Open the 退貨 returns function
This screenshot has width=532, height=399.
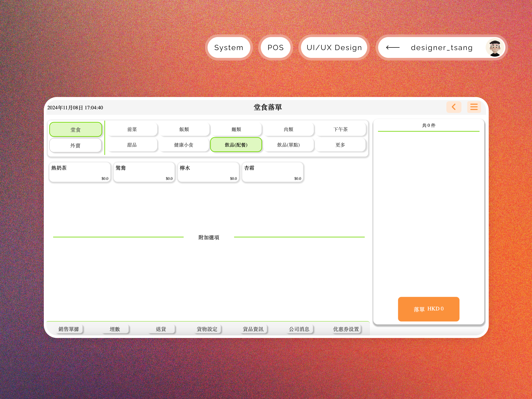pos(161,329)
